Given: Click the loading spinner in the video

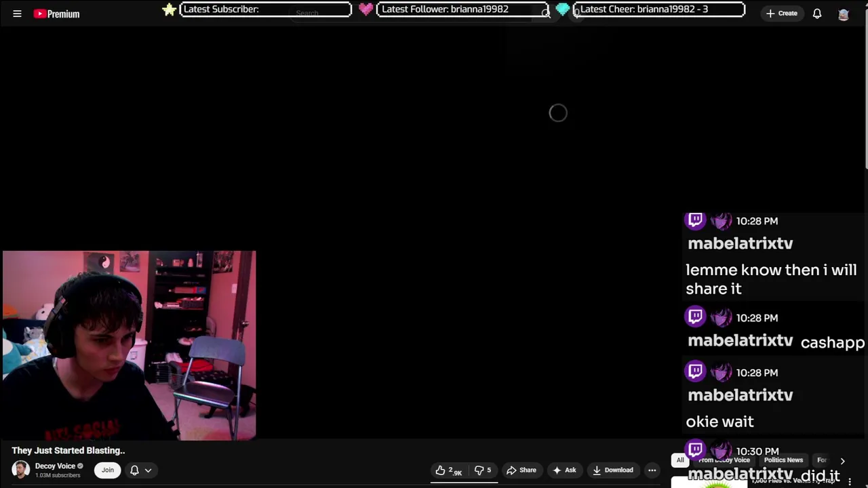Looking at the screenshot, I should point(558,113).
